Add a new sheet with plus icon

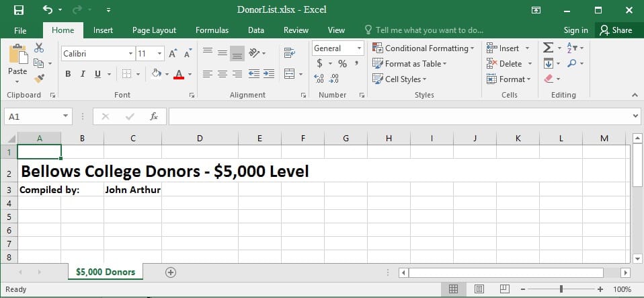point(171,272)
